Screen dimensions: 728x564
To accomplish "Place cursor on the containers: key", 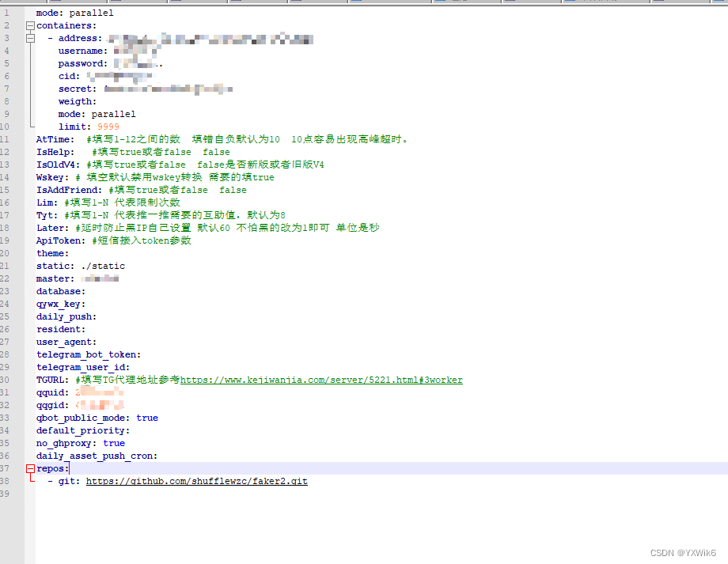I will (x=66, y=25).
